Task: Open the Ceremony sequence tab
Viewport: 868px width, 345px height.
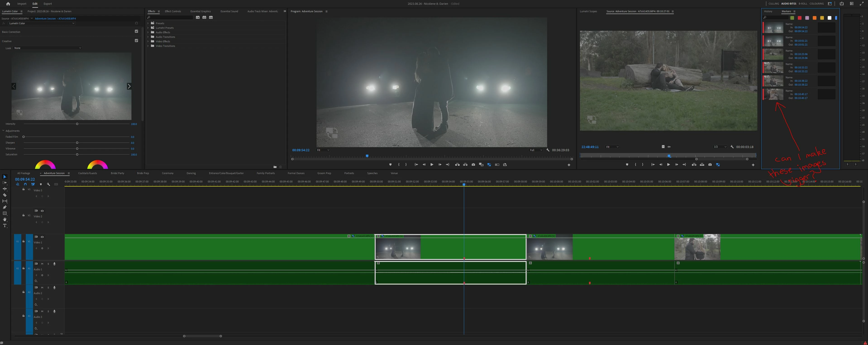Action: (x=167, y=173)
